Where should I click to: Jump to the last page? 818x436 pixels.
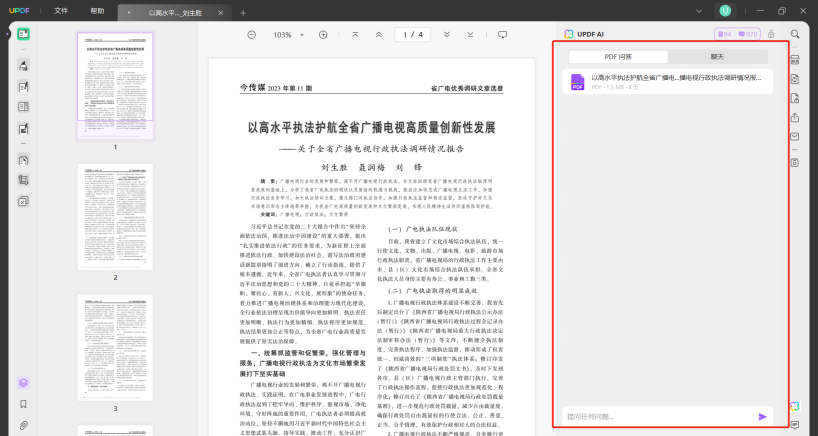click(x=470, y=35)
